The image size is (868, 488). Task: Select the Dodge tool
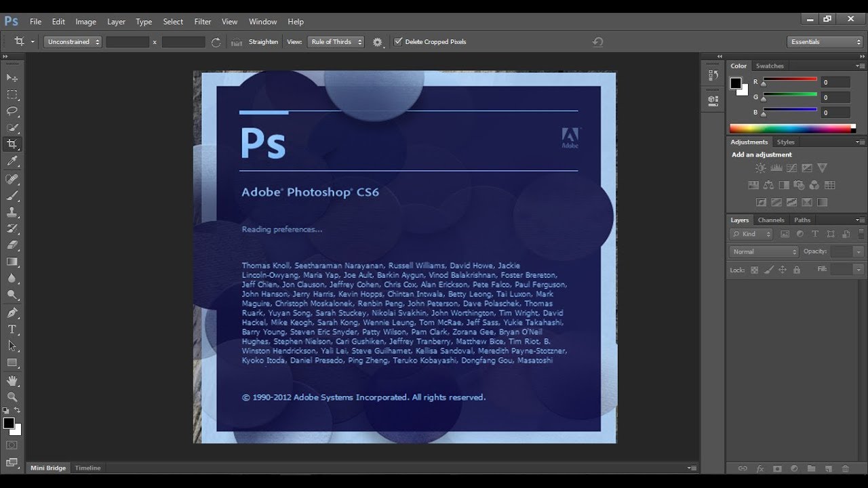(x=12, y=295)
